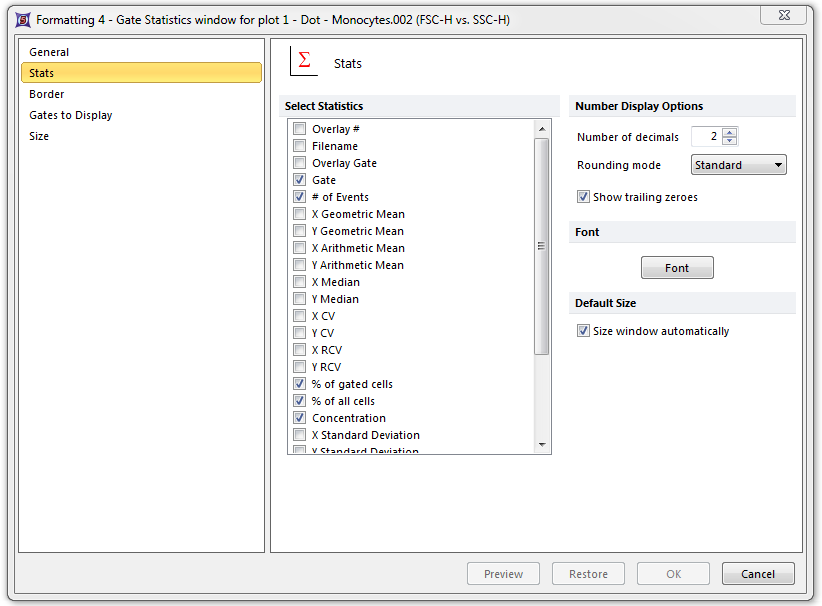The width and height of the screenshot is (822, 606).
Task: Uncheck the Concentration statistic
Action: (299, 418)
